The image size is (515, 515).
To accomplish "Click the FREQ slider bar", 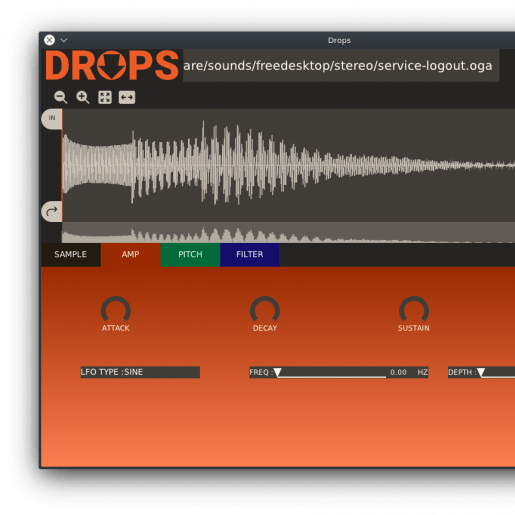I will [339, 372].
